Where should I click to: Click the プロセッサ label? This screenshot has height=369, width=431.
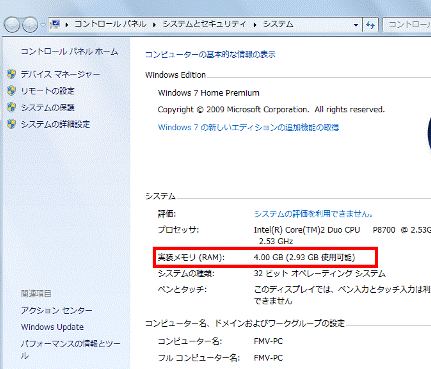click(178, 230)
